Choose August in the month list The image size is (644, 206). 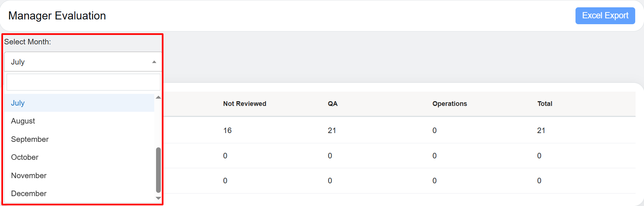[23, 121]
